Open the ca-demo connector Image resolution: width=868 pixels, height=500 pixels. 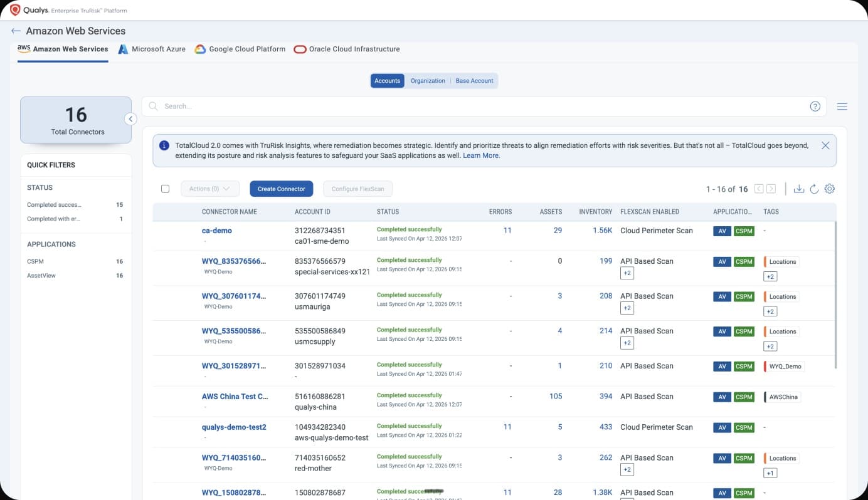point(217,231)
